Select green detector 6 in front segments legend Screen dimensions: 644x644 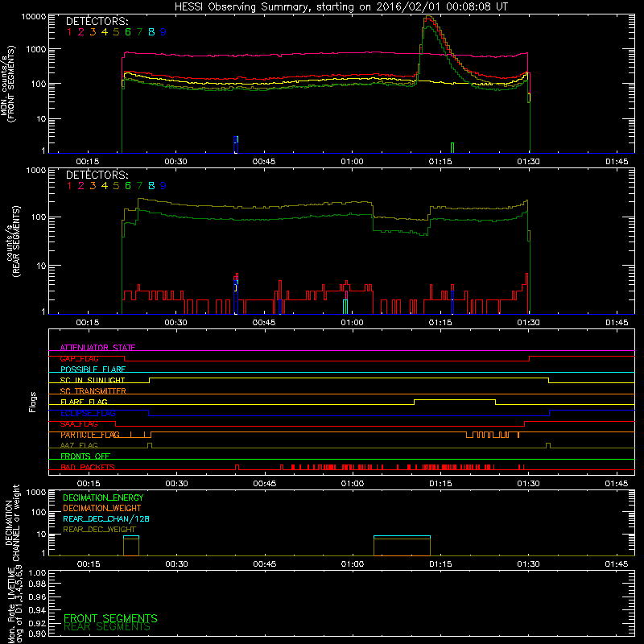point(128,32)
